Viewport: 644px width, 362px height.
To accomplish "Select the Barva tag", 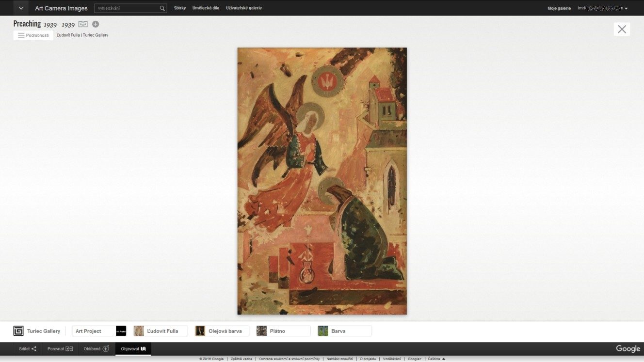I will (x=345, y=331).
